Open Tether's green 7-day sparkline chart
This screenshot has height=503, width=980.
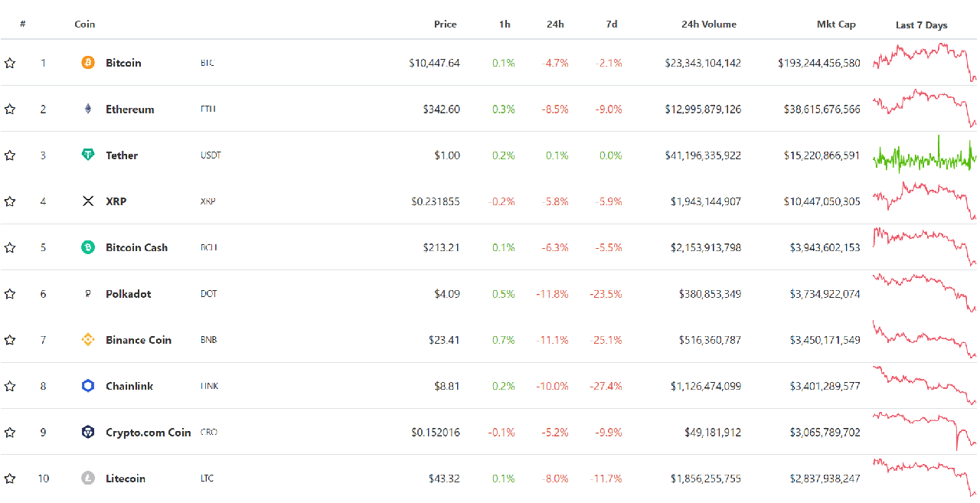[925, 155]
